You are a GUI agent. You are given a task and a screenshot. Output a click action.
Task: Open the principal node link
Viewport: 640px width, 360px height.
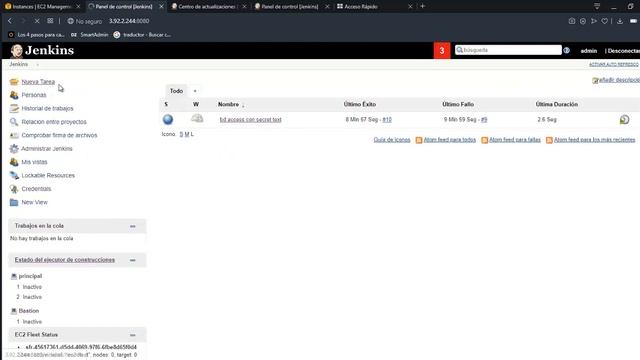pos(30,276)
